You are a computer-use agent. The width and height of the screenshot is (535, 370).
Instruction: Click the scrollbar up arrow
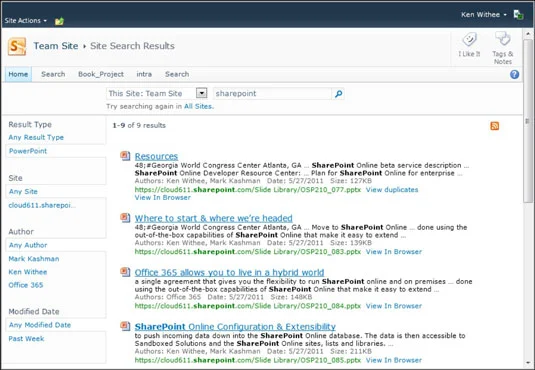point(528,34)
